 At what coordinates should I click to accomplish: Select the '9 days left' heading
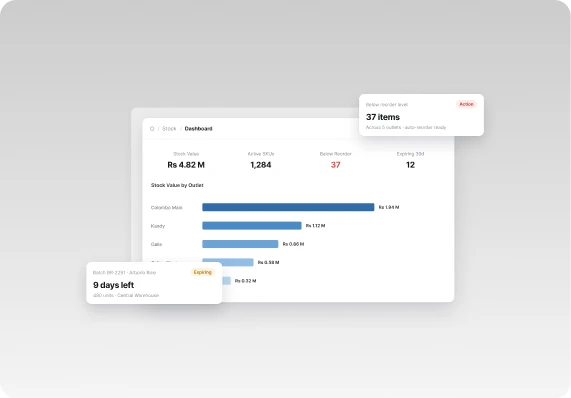(x=114, y=285)
